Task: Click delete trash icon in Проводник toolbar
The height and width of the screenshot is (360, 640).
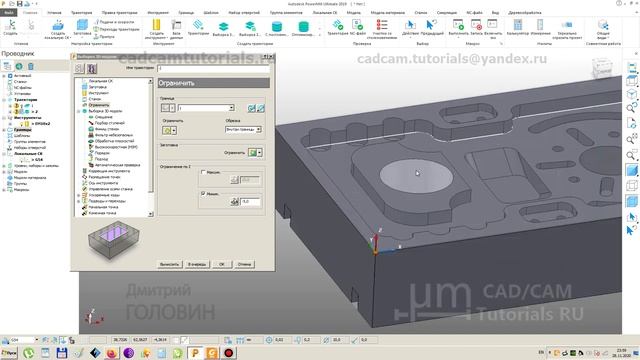Action: 31,66
